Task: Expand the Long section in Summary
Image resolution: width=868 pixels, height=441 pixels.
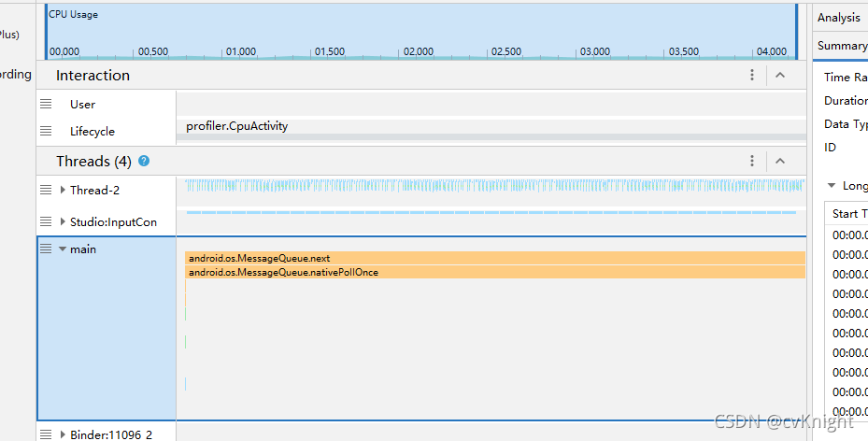Action: pos(832,185)
